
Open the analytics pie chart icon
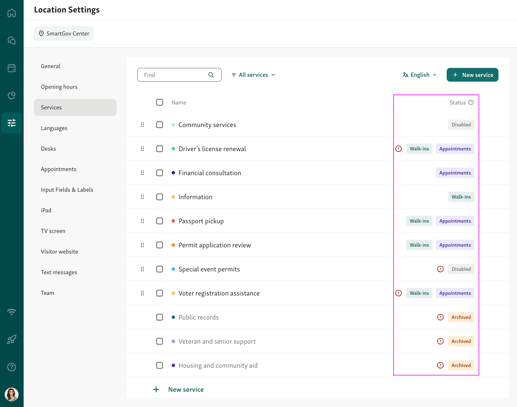tap(12, 96)
